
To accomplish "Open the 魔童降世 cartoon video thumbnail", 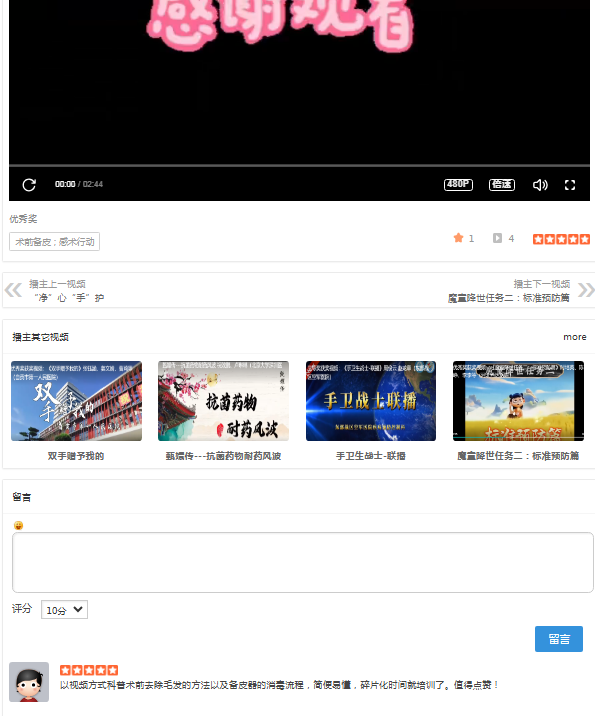I will (x=518, y=401).
